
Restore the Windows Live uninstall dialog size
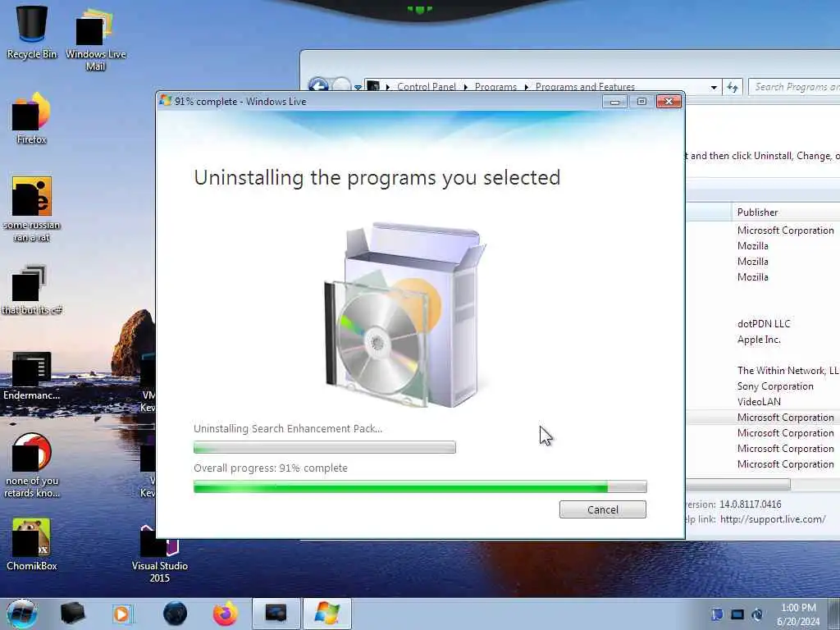641,101
